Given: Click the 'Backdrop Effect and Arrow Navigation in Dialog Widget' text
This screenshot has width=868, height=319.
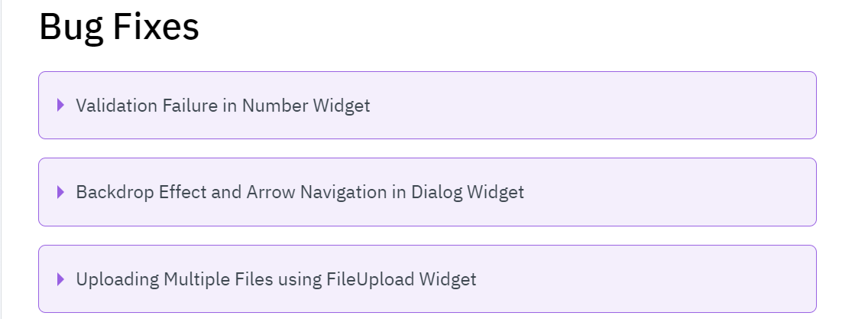Looking at the screenshot, I should point(300,192).
